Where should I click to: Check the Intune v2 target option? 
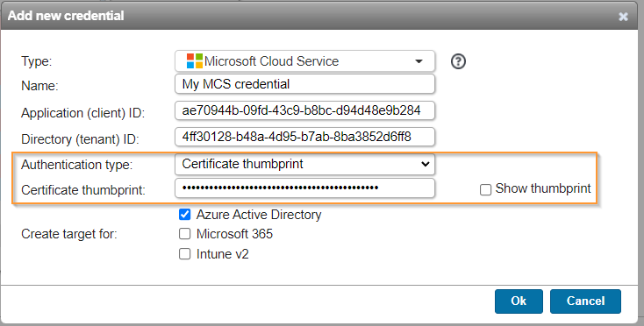pyautogui.click(x=185, y=254)
